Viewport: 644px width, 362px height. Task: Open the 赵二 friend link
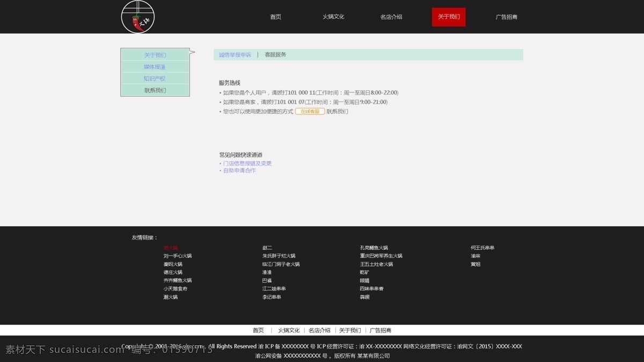267,248
